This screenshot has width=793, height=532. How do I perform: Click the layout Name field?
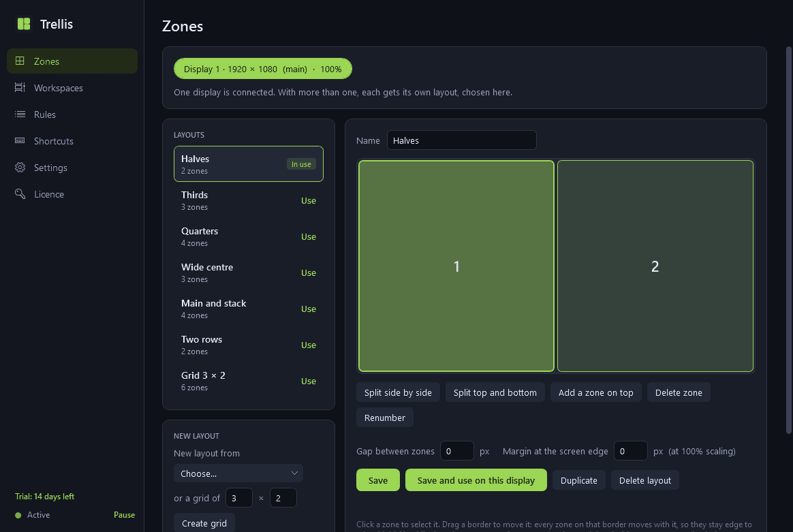pos(462,140)
